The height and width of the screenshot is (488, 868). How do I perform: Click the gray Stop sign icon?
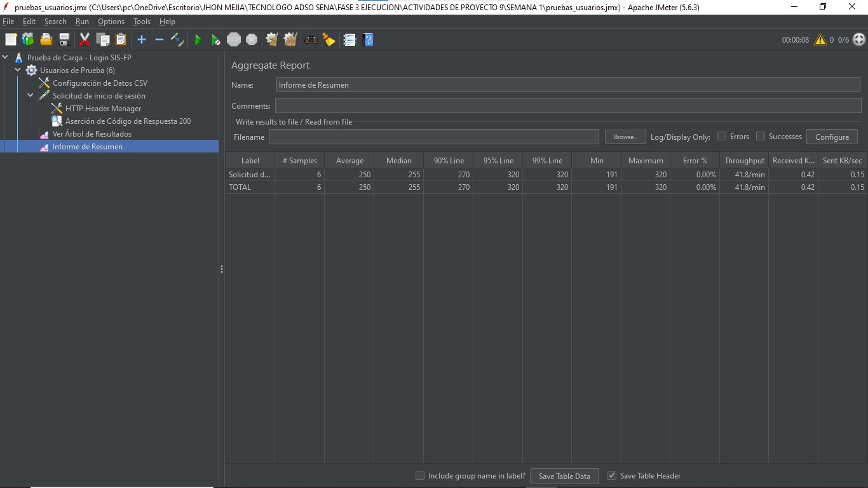coord(234,39)
